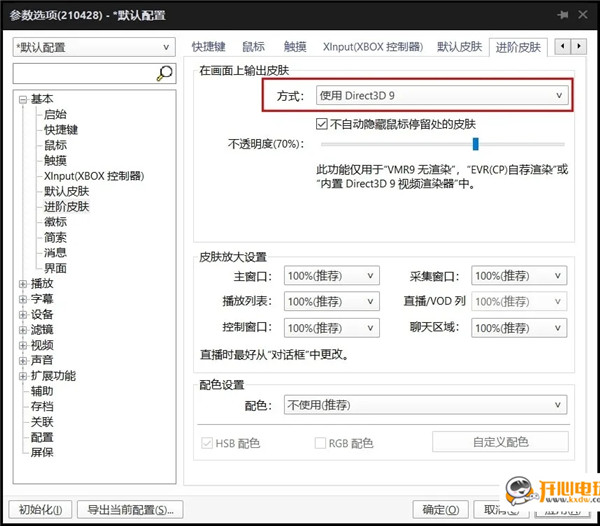Switch to the 默认皮肤 tab
The image size is (600, 526).
coord(459,47)
